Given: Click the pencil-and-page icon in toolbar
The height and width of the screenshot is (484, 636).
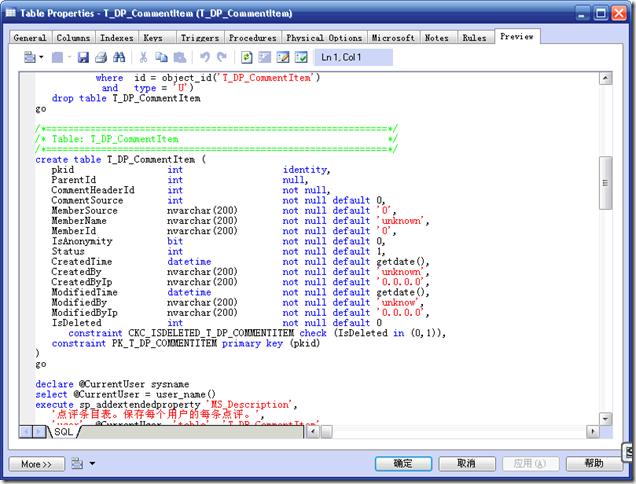Looking at the screenshot, I should [x=283, y=58].
